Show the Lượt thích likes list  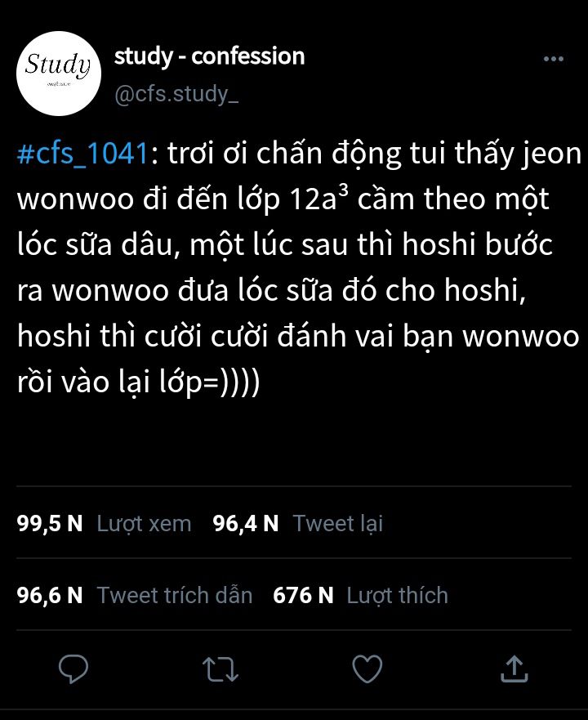click(x=398, y=596)
